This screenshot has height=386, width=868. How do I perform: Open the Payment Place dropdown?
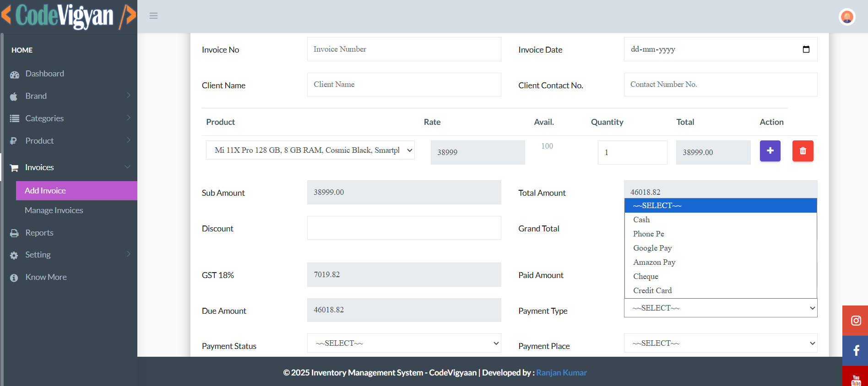[720, 343]
